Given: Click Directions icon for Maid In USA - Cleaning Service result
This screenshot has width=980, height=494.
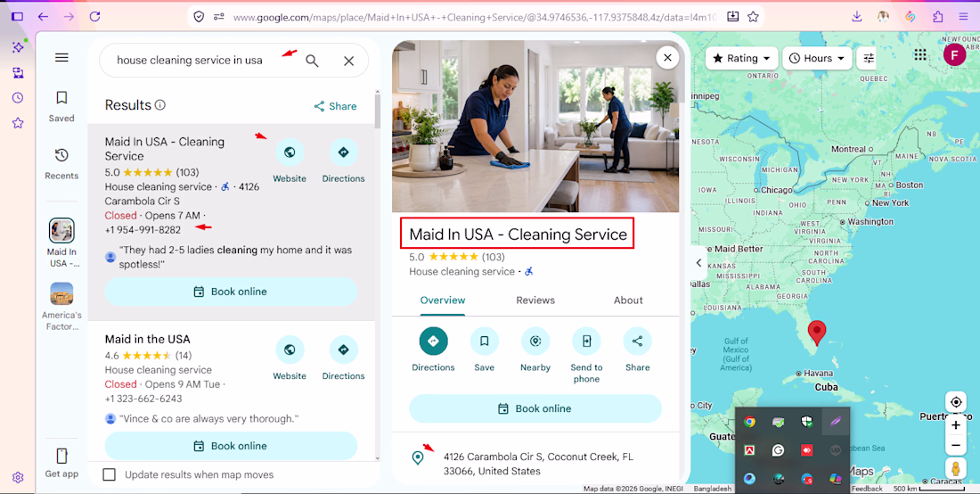Looking at the screenshot, I should pyautogui.click(x=343, y=152).
